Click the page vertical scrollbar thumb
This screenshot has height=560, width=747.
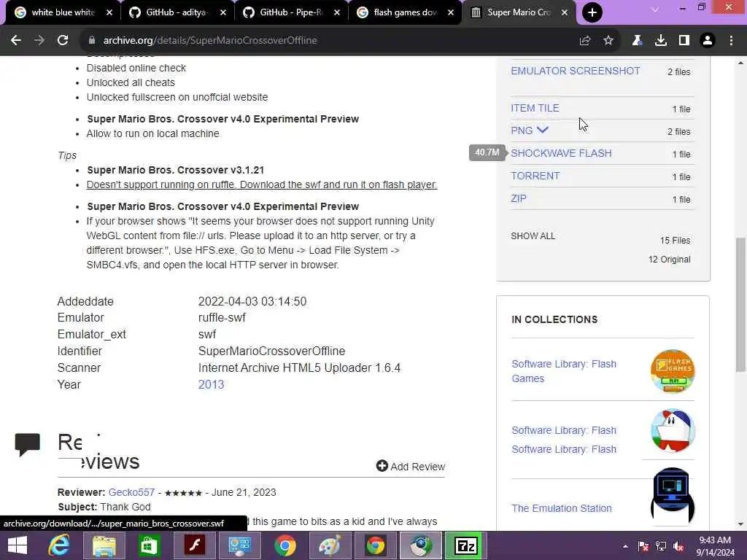pyautogui.click(x=740, y=305)
